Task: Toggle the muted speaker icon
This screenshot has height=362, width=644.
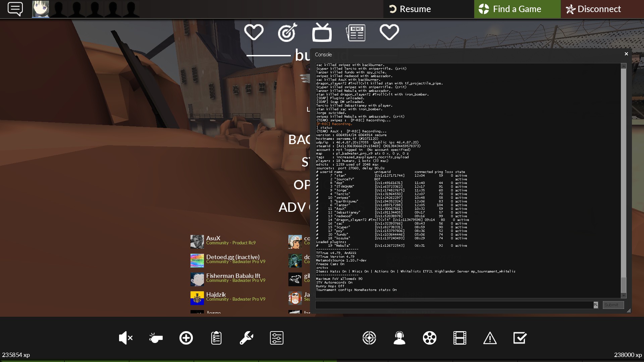Action: click(x=126, y=338)
